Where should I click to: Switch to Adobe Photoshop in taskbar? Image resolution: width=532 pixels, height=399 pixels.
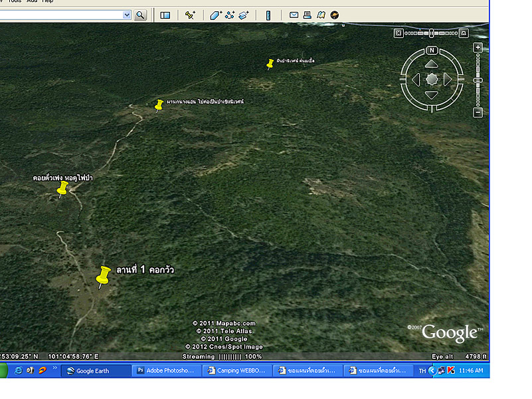pyautogui.click(x=165, y=370)
